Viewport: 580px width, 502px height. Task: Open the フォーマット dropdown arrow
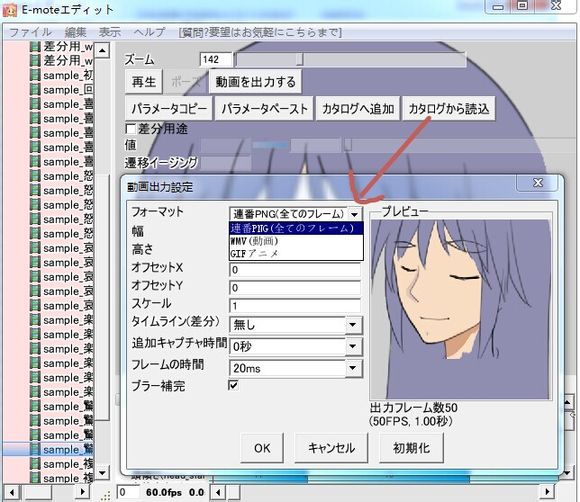pos(354,214)
